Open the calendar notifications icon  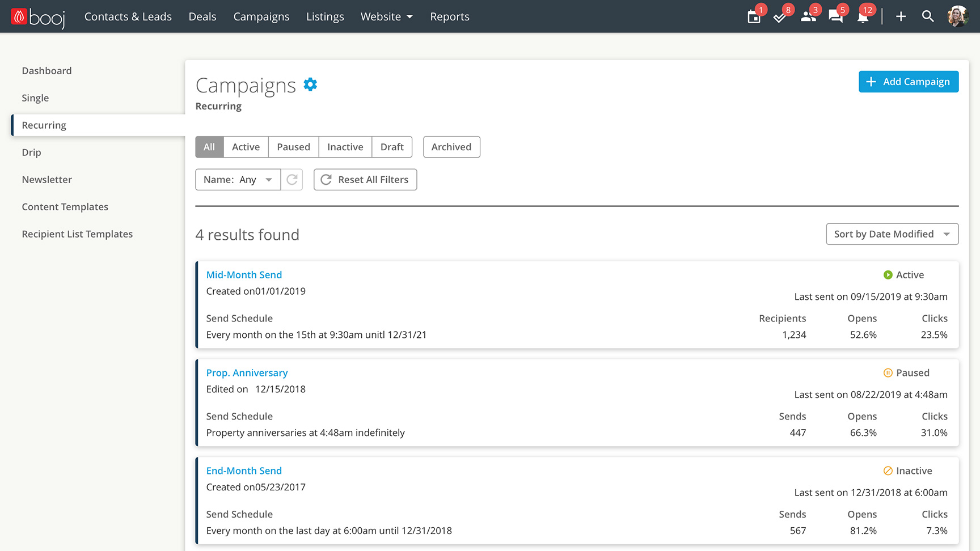click(x=754, y=17)
